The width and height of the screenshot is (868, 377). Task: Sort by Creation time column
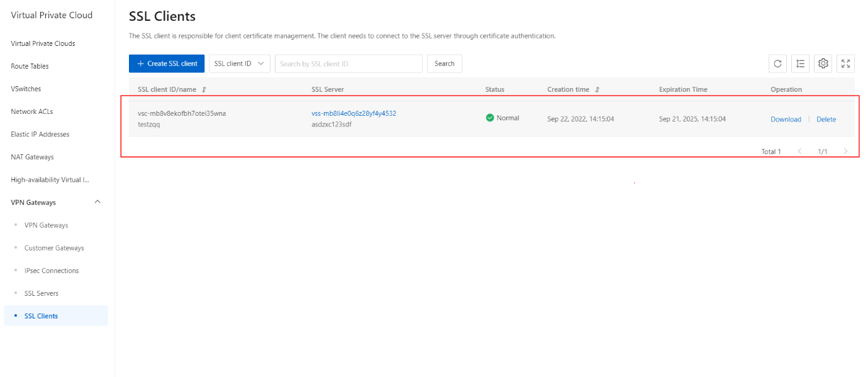click(x=597, y=90)
